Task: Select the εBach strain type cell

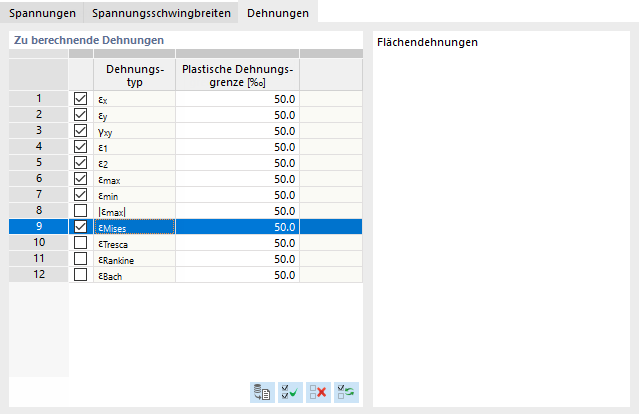Action: pos(134,275)
